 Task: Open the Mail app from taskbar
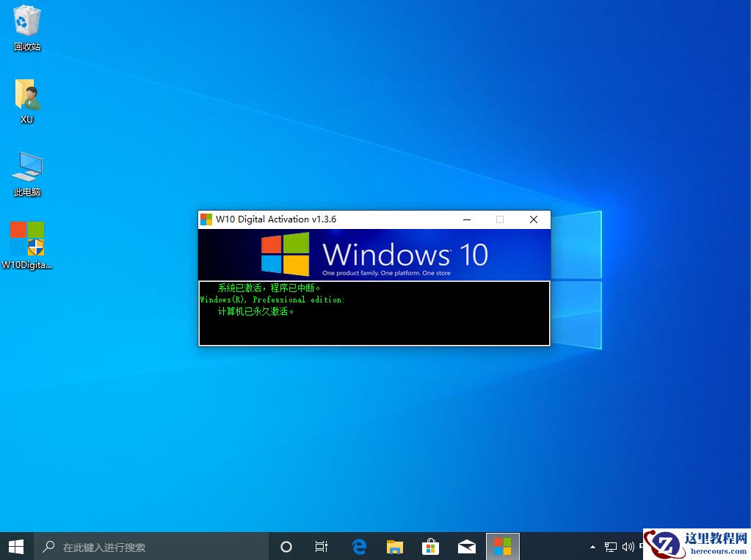466,547
